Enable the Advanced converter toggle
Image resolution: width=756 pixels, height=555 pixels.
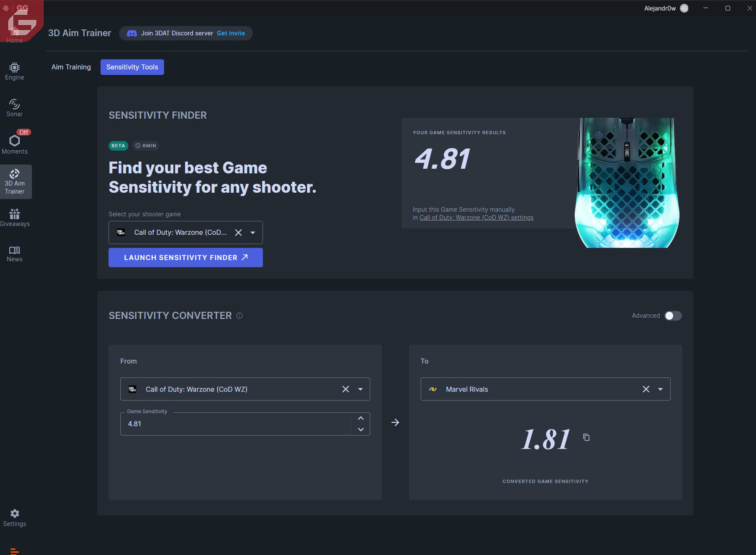(x=673, y=316)
